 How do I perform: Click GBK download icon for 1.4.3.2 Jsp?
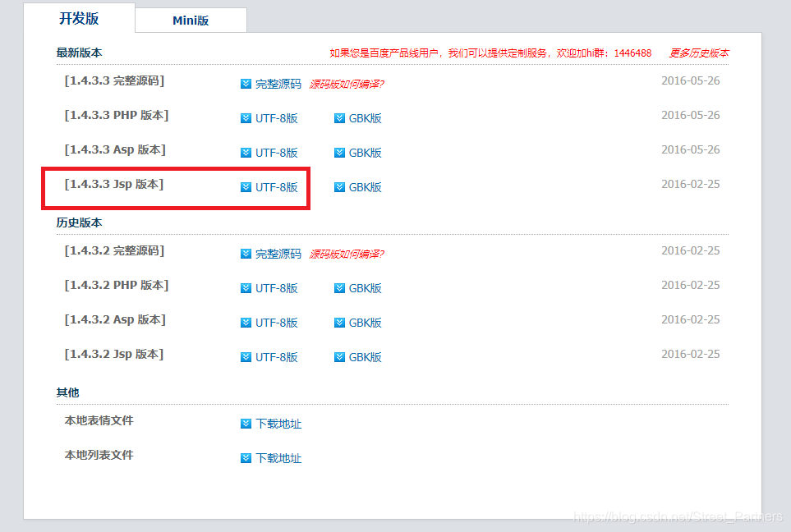coord(339,357)
